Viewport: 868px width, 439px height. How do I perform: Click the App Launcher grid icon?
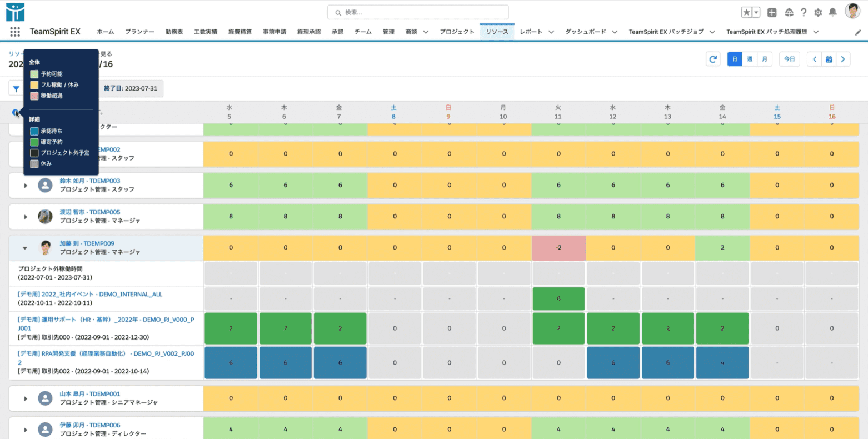(15, 32)
